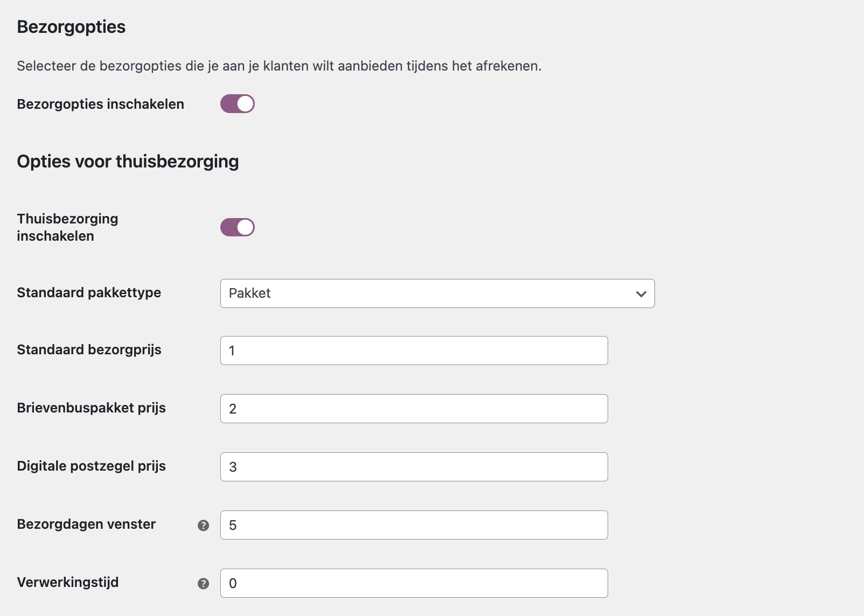
Task: Click the Thuisbezorging inschakelen label
Action: click(67, 227)
